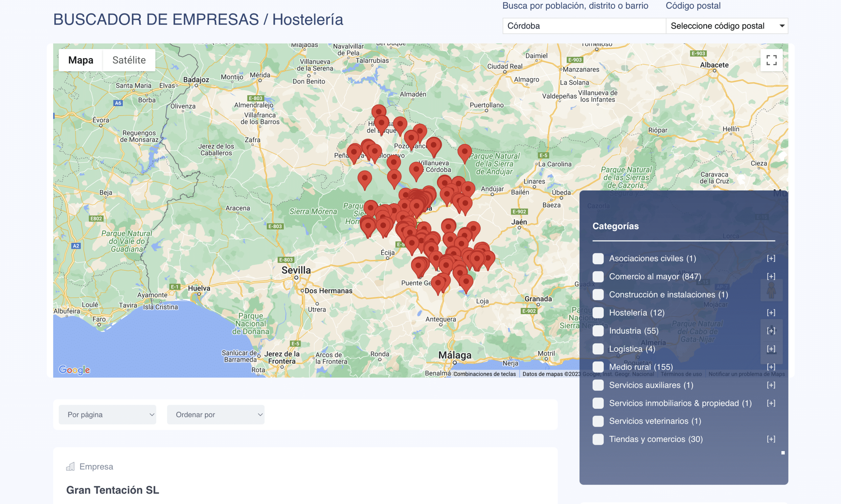The image size is (841, 504).
Task: Check the Tiendas y comercios category
Action: coord(598,439)
